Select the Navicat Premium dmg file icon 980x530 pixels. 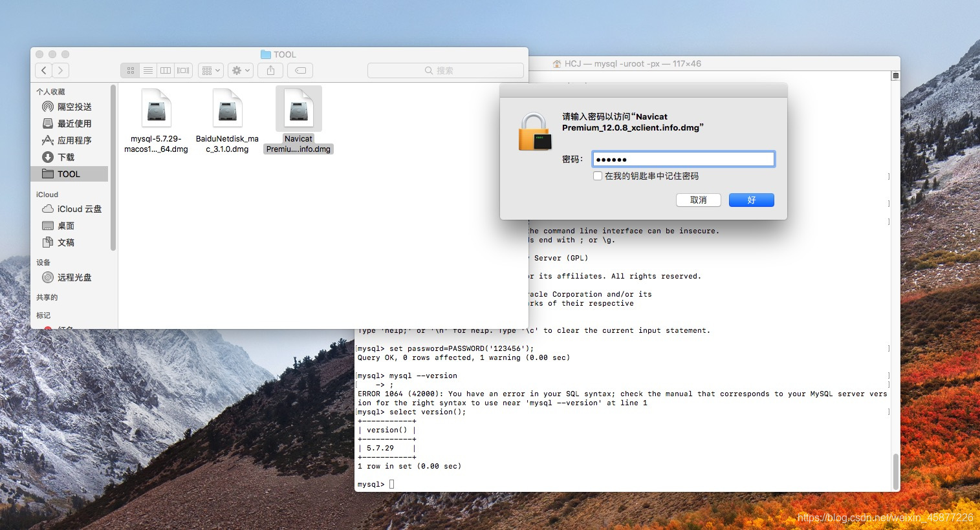pos(298,108)
